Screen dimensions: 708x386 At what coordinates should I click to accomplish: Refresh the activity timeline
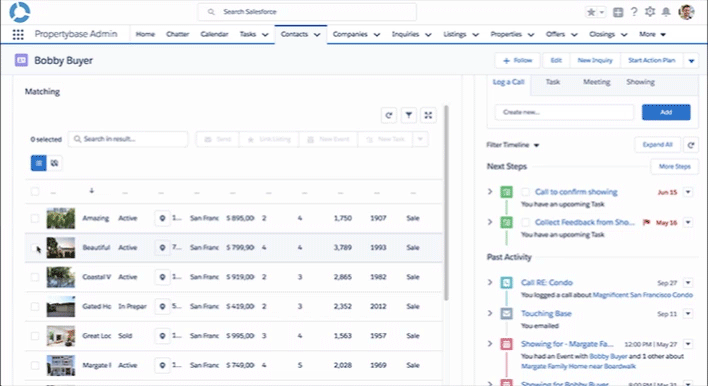690,145
